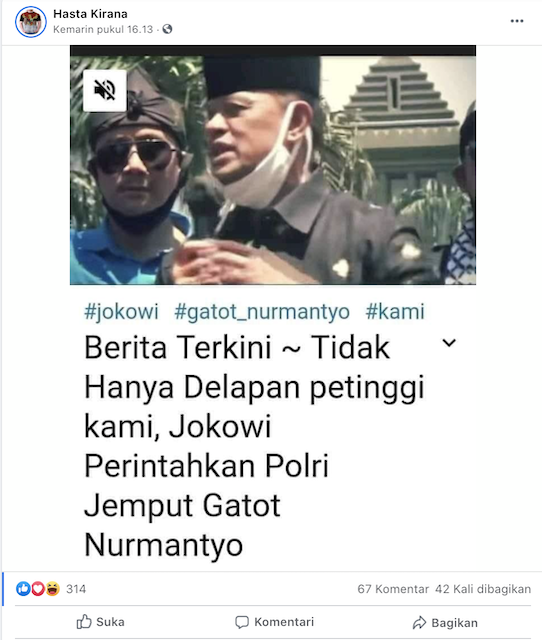Open the 314 reactions count
The height and width of the screenshot is (640, 542).
pyautogui.click(x=76, y=589)
